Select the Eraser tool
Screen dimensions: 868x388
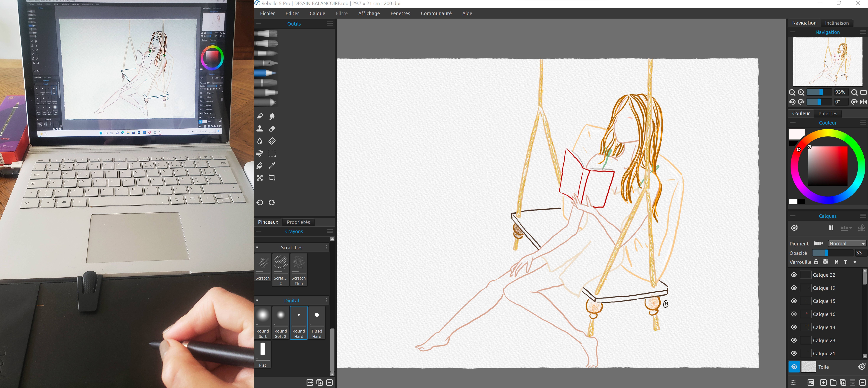272,129
